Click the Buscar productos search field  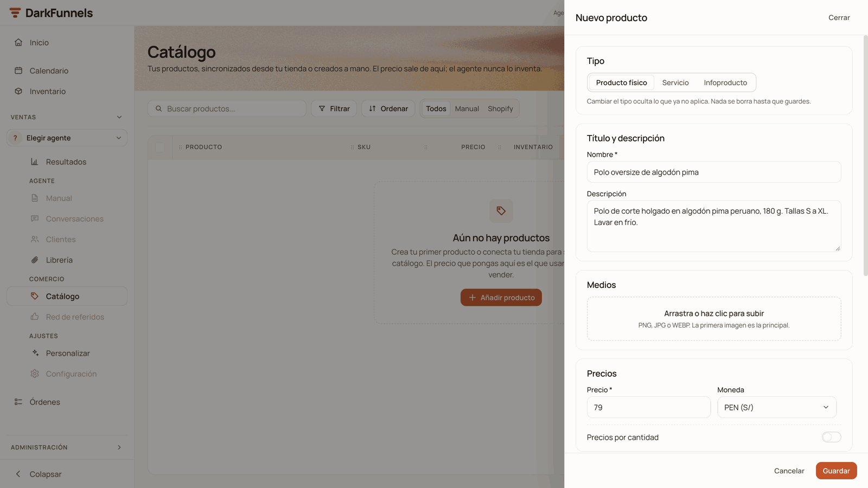[x=227, y=108]
